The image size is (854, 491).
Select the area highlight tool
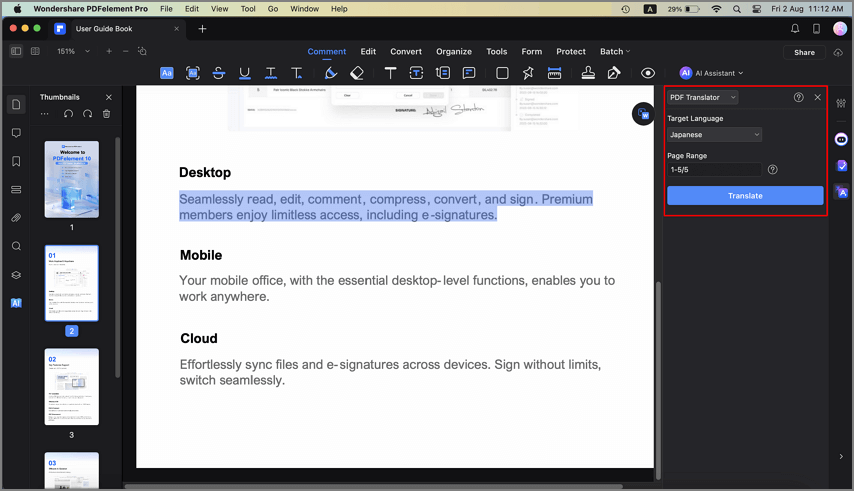pos(193,73)
